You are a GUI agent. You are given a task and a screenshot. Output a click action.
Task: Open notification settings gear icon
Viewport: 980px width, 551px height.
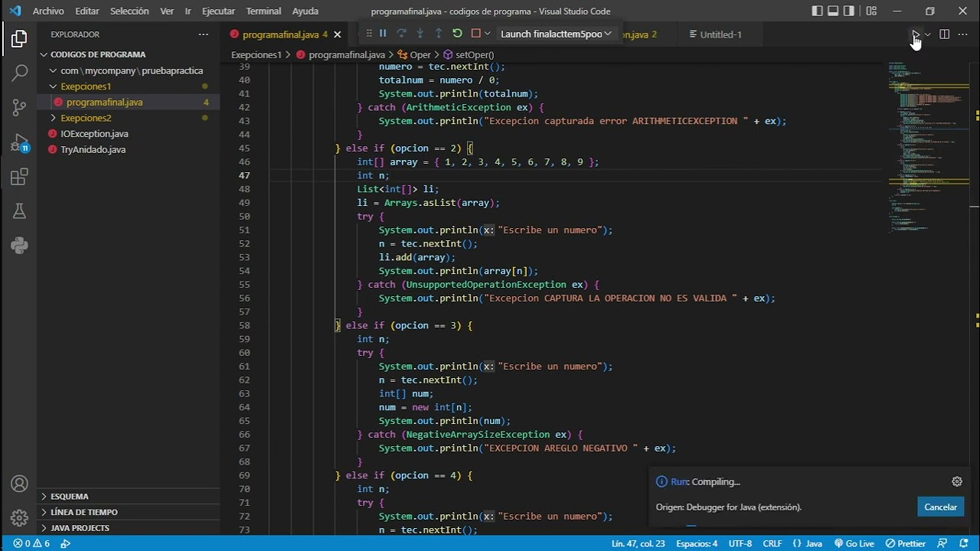(957, 481)
